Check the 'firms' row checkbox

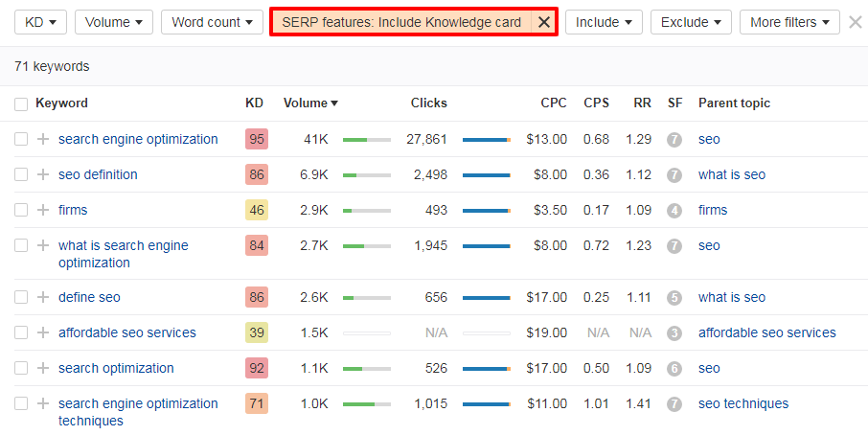21,210
